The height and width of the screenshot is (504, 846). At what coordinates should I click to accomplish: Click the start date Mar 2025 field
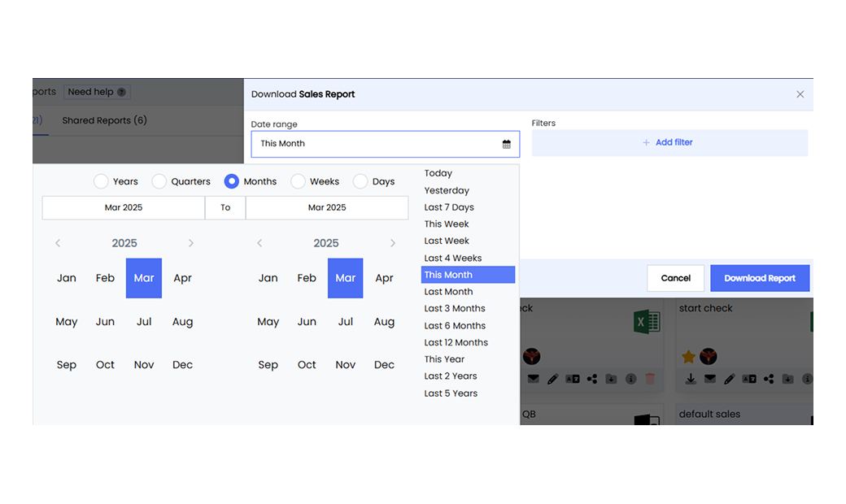pos(124,207)
